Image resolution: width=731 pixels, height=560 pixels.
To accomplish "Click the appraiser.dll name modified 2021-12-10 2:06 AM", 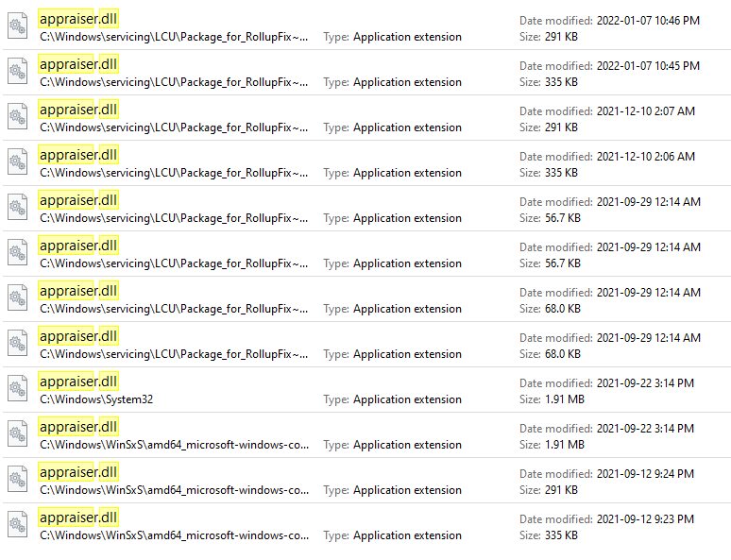I will pyautogui.click(x=78, y=154).
